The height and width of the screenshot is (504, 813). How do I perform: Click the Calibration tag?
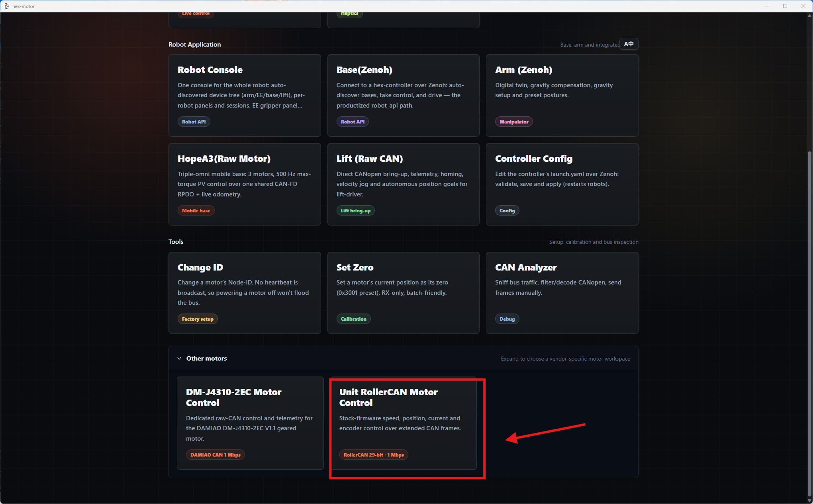click(353, 319)
